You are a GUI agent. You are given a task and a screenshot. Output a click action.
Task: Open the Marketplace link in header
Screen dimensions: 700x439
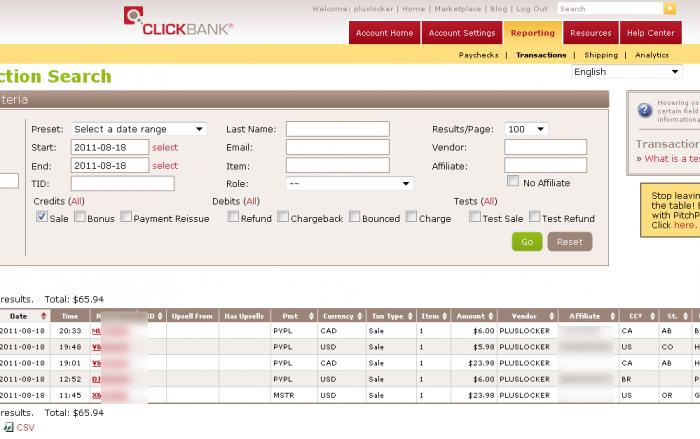pos(458,8)
